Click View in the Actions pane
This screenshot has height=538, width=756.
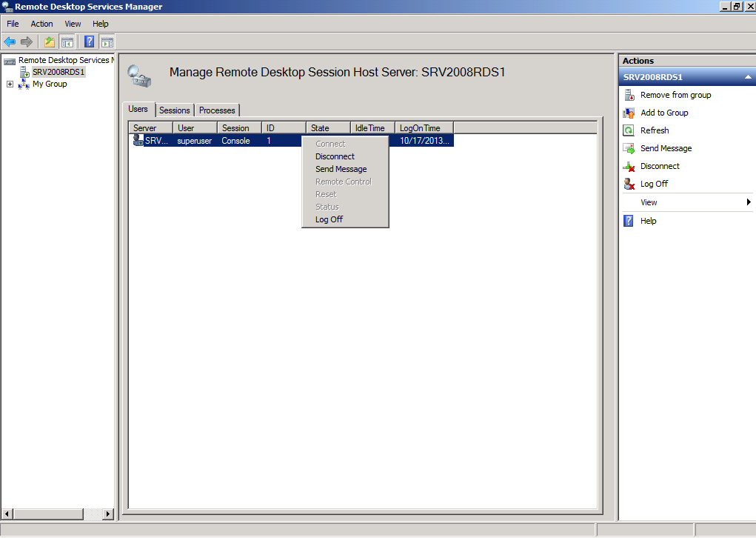click(649, 202)
